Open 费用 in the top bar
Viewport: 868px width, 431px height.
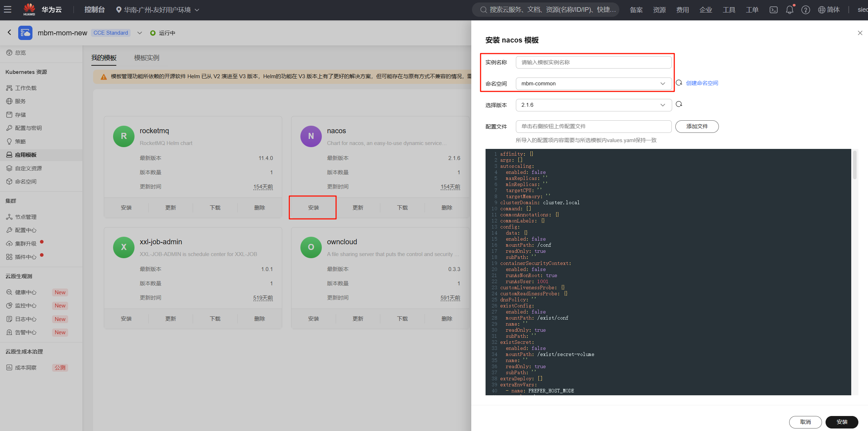pos(682,10)
